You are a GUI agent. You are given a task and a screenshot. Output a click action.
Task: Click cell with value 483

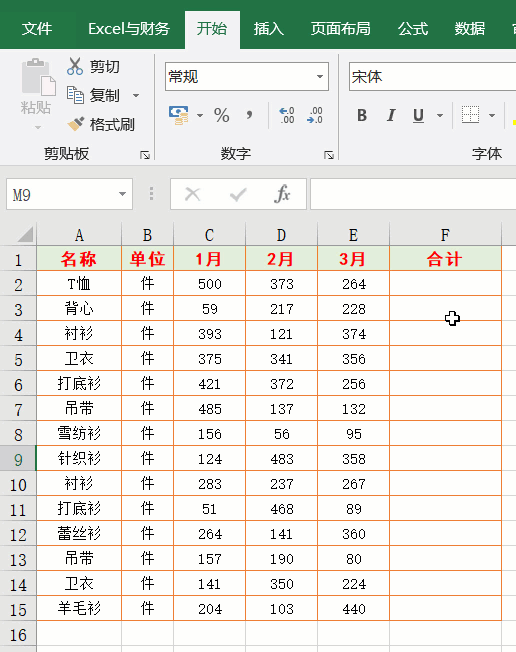[281, 458]
